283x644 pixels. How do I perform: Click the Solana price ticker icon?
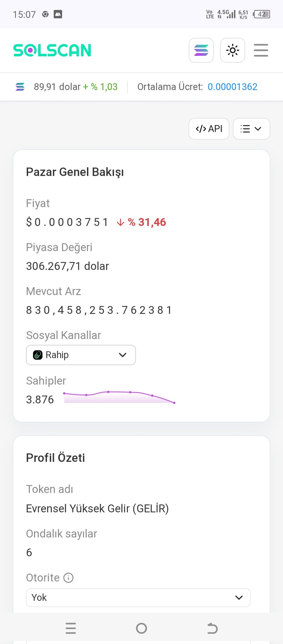tap(20, 87)
